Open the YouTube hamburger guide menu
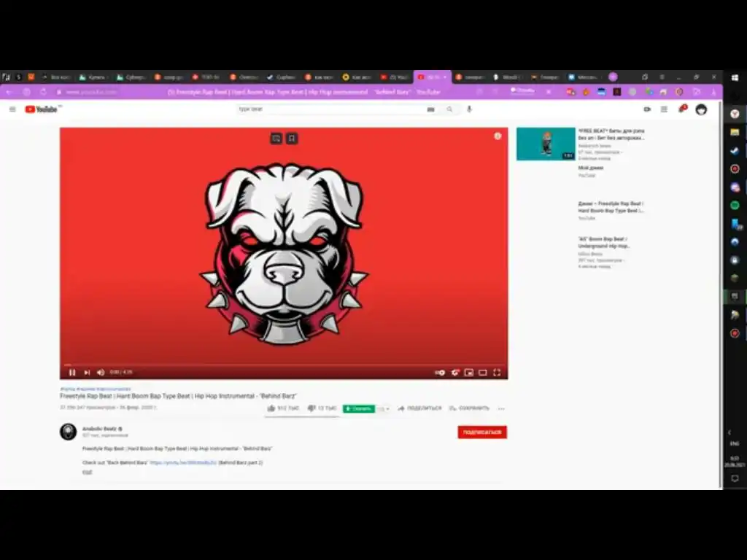The height and width of the screenshot is (560, 747). (12, 109)
